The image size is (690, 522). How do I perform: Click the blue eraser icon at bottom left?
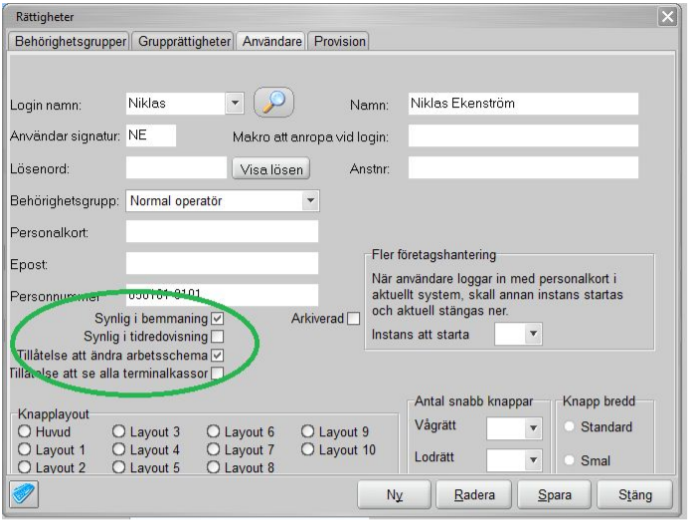pos(23,494)
